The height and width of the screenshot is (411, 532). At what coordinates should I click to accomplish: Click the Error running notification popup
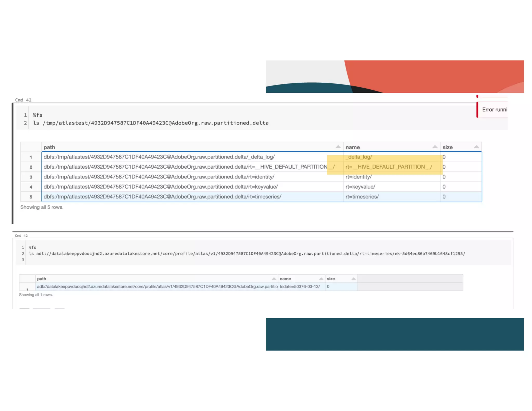[494, 110]
